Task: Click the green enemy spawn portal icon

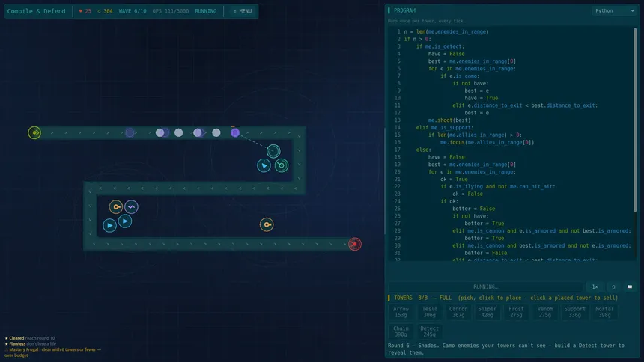Action: 34,132
